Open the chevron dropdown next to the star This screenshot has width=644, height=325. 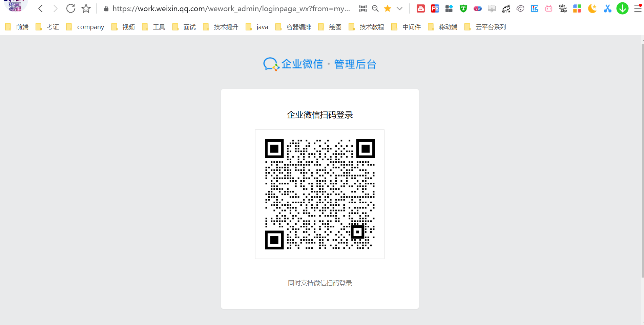click(399, 8)
